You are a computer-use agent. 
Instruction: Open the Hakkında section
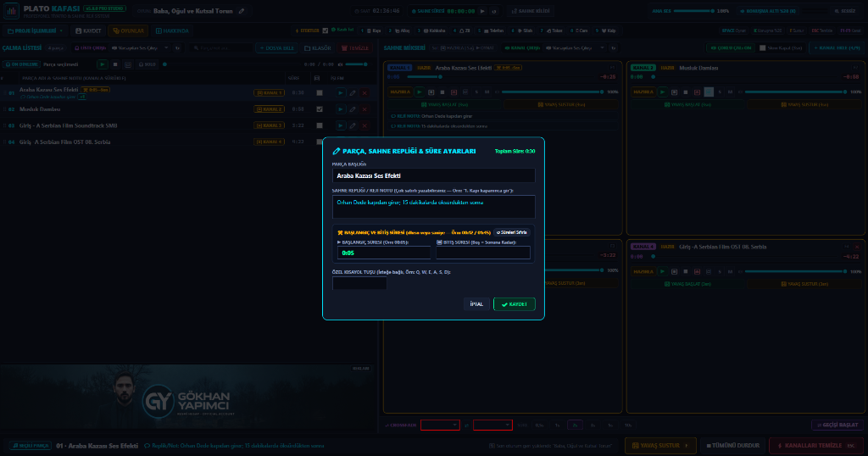click(172, 31)
